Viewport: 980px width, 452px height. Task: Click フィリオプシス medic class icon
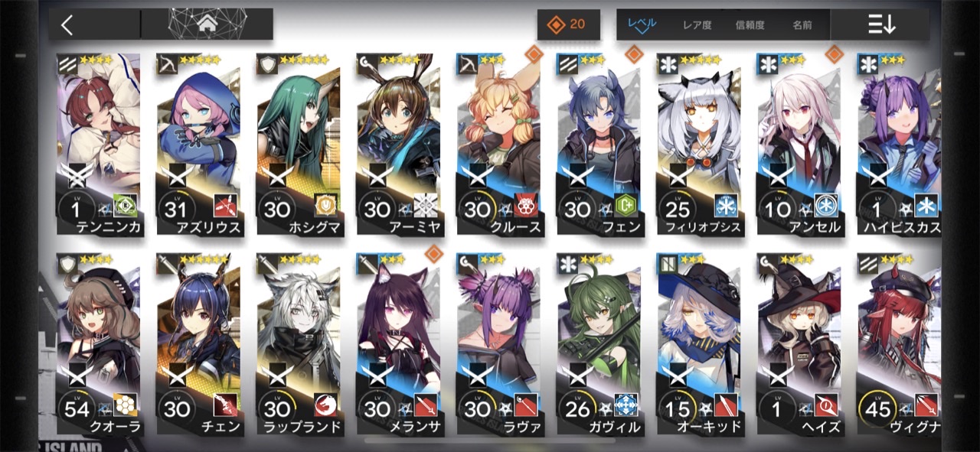point(668,63)
